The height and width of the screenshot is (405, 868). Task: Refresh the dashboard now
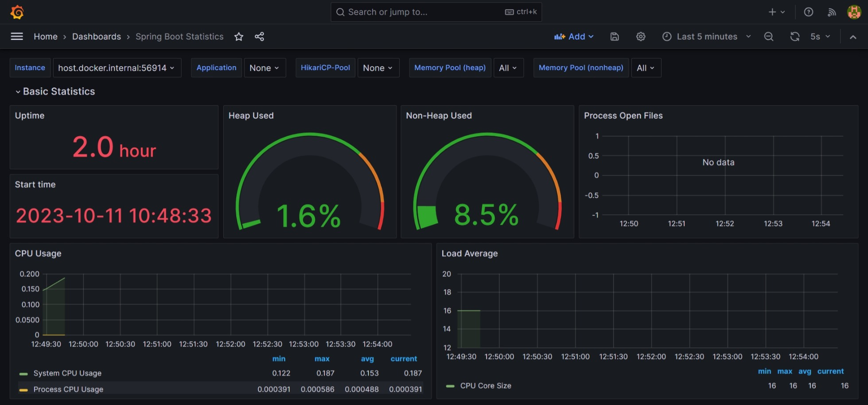click(795, 37)
